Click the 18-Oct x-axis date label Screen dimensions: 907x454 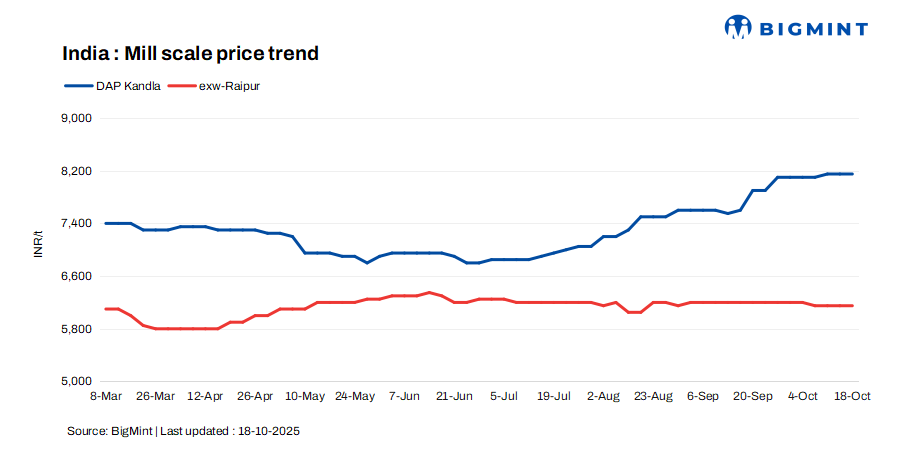[x=853, y=397]
